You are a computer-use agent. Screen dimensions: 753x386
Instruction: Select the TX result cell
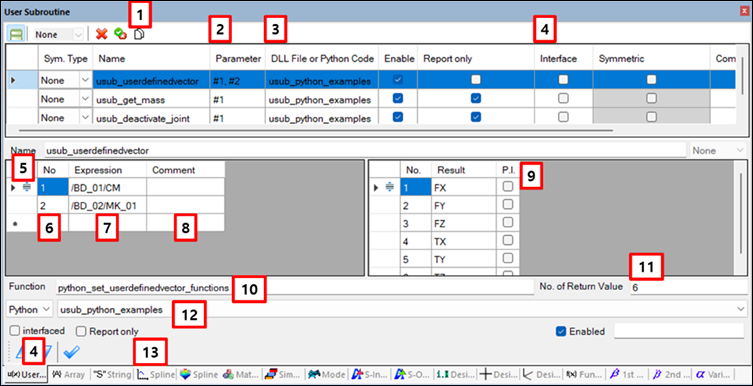pyautogui.click(x=463, y=241)
